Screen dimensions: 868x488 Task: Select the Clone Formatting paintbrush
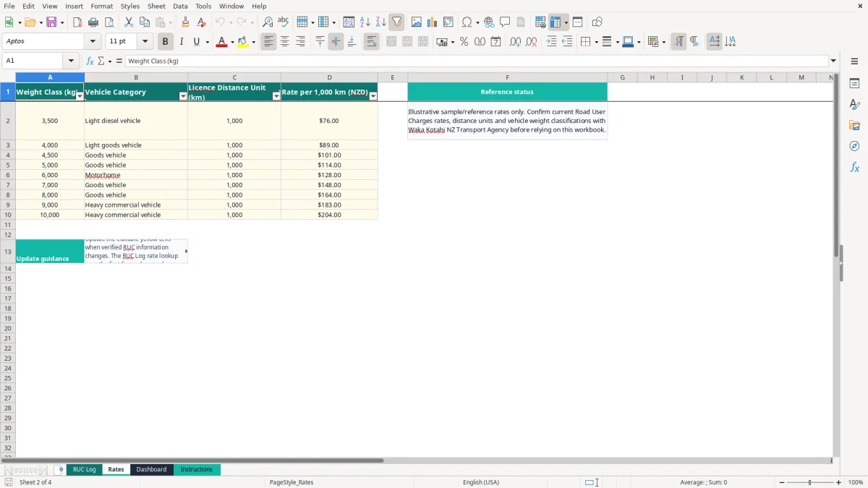click(x=185, y=22)
